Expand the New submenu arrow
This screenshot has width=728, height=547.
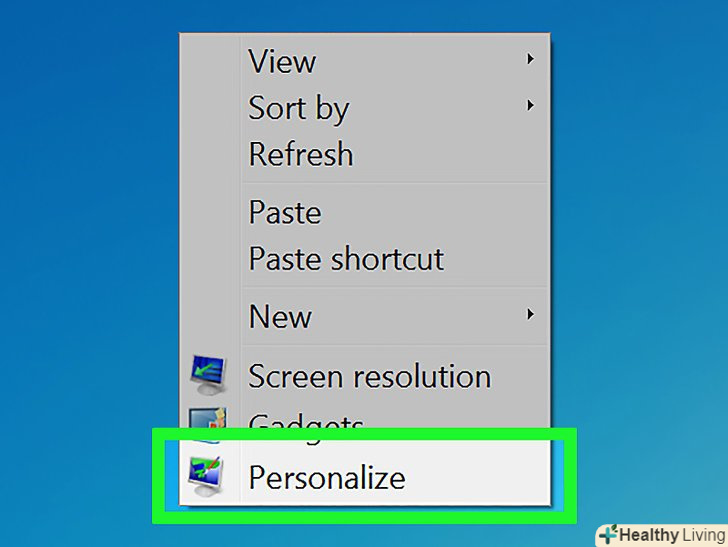coord(530,316)
